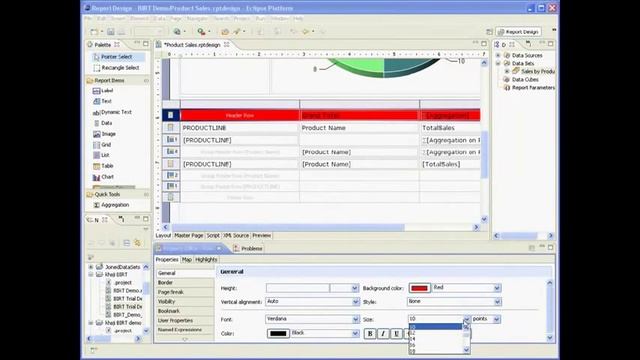This screenshot has height=360, width=640.
Task: Select the Visibility property category
Action: click(185, 302)
